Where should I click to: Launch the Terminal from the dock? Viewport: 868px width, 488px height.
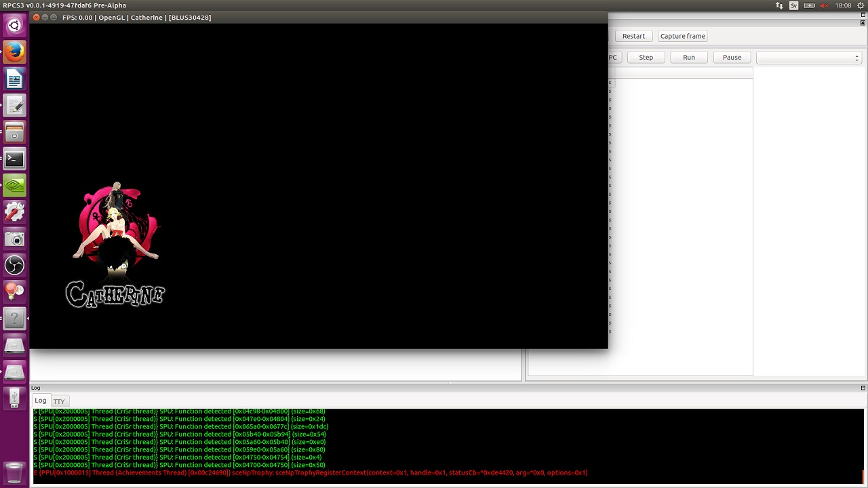14,159
